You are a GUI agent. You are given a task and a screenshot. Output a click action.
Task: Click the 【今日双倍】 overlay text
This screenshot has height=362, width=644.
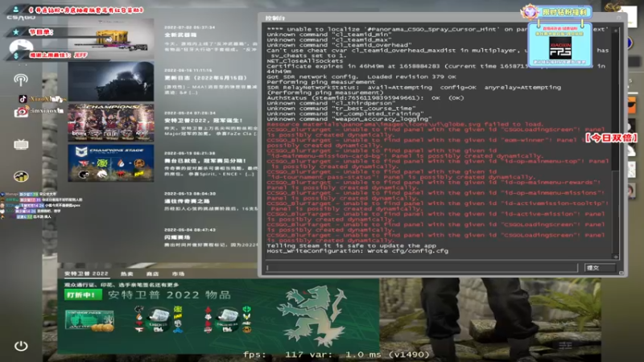[611, 138]
